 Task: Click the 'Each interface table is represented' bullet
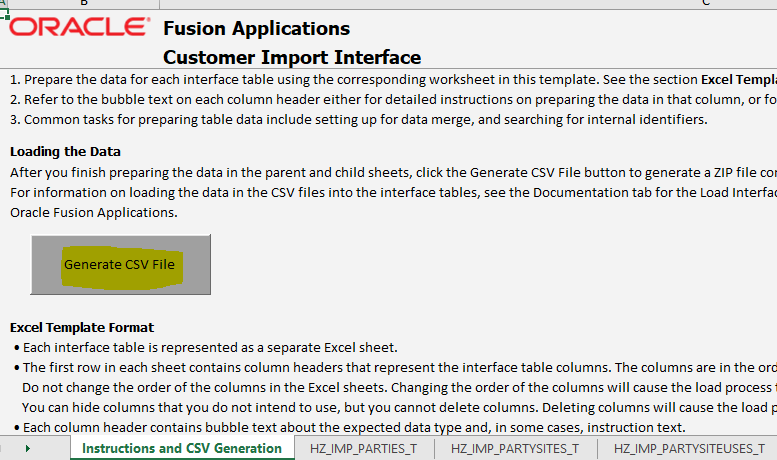tap(206, 347)
